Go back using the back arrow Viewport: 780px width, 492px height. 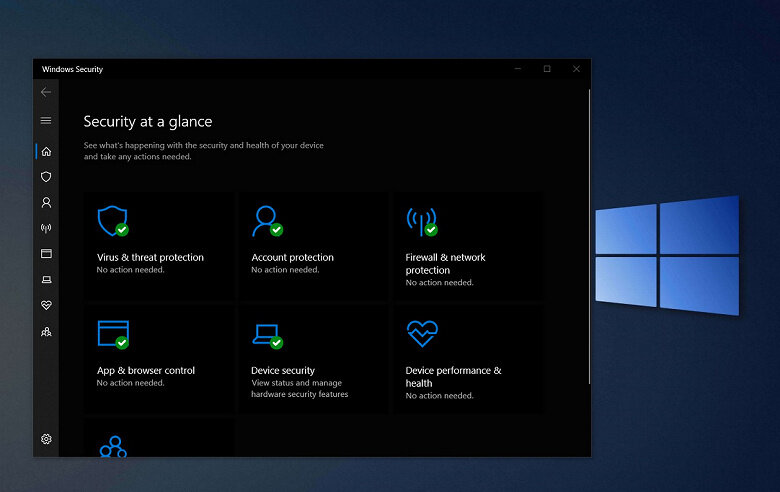tap(46, 92)
